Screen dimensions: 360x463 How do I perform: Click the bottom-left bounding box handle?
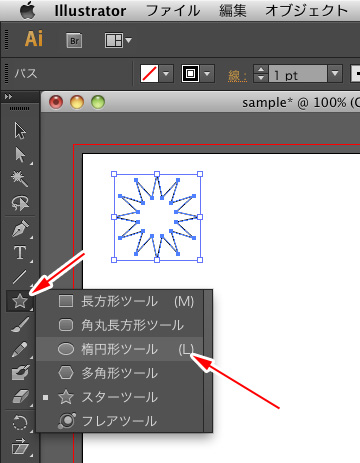click(x=114, y=260)
